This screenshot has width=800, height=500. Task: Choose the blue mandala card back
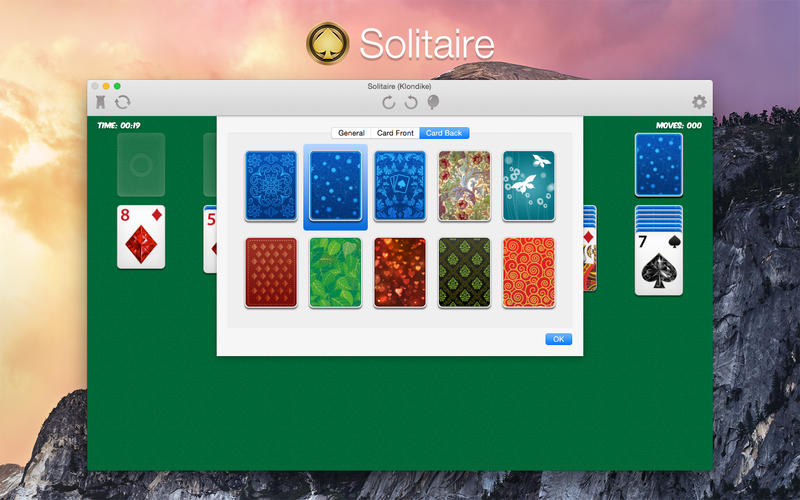coord(271,186)
